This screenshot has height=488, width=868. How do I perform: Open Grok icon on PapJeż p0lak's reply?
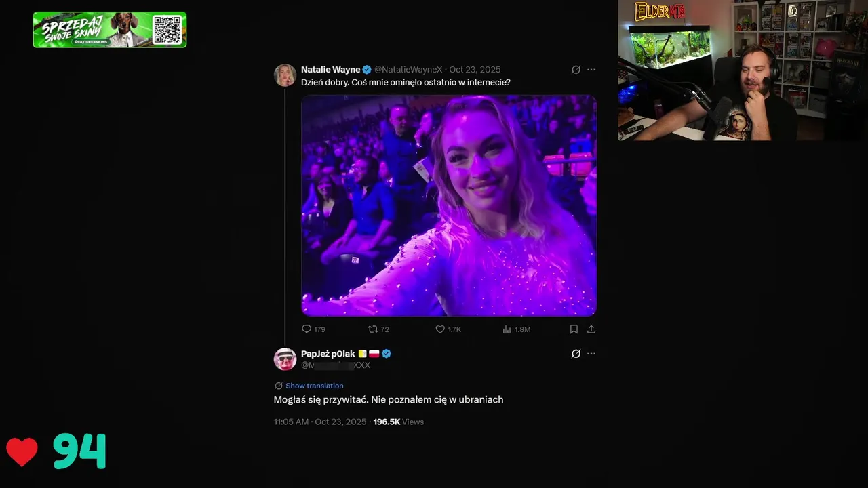[576, 354]
